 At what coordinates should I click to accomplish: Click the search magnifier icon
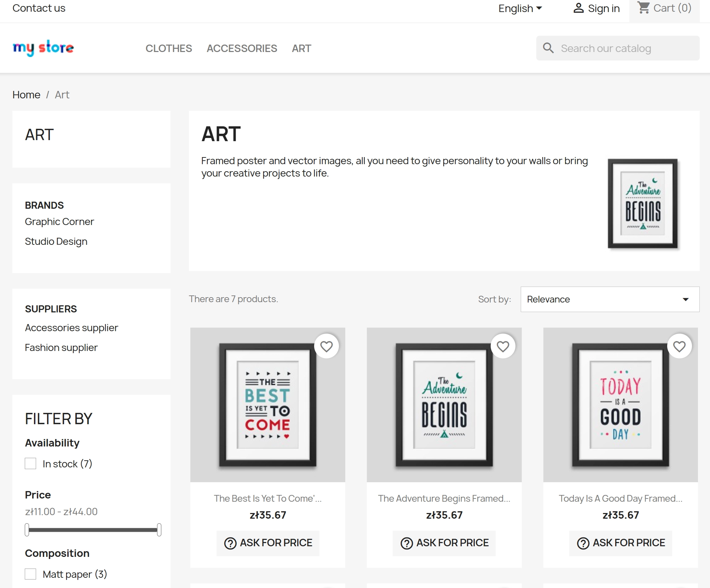pyautogui.click(x=549, y=48)
